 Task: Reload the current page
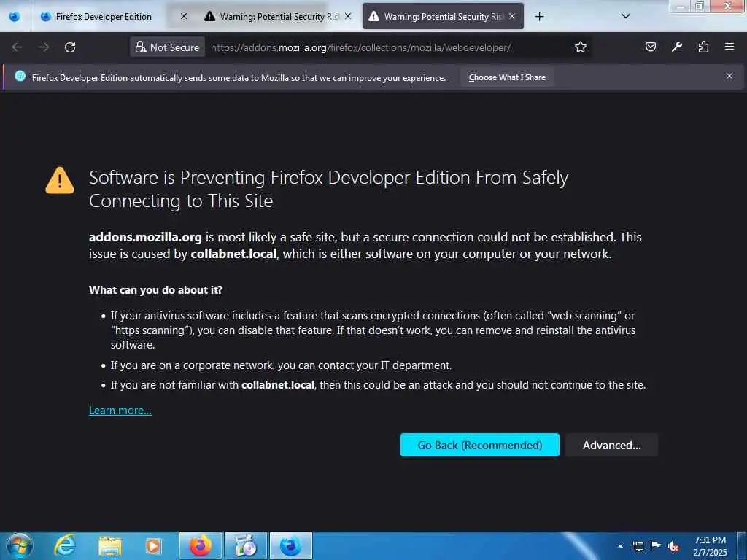point(70,47)
